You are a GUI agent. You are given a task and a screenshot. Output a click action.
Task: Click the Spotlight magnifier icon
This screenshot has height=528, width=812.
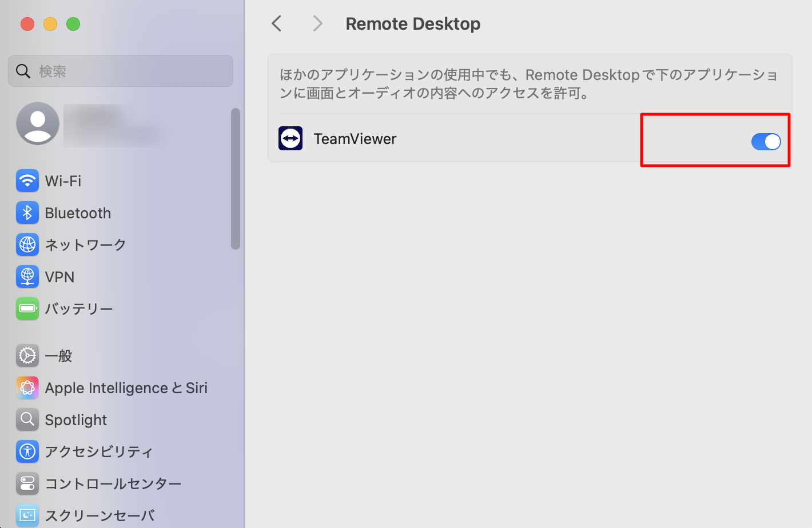tap(27, 420)
